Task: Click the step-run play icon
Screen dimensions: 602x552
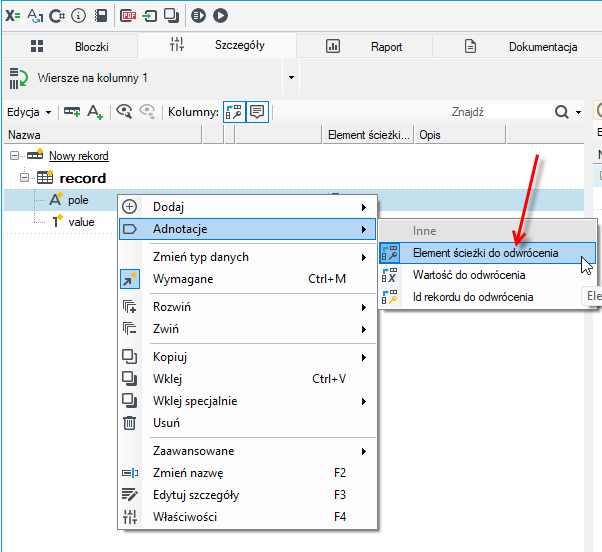Action: click(198, 16)
